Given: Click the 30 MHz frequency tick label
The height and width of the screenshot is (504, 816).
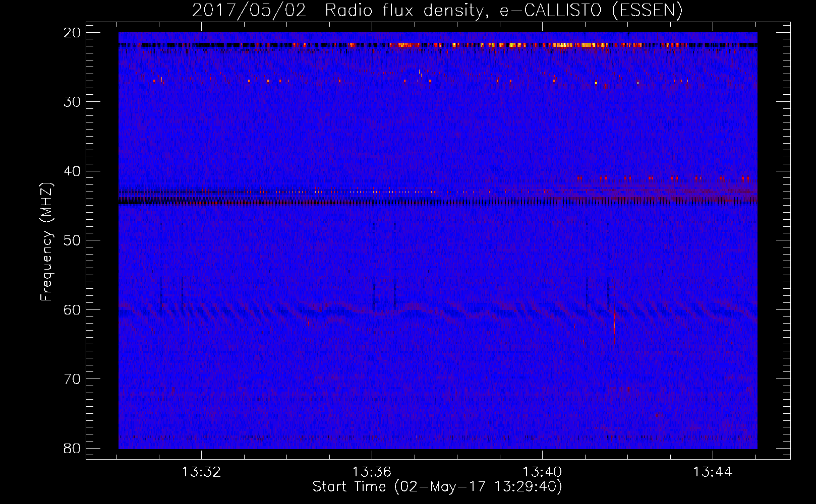Looking at the screenshot, I should tap(72, 102).
